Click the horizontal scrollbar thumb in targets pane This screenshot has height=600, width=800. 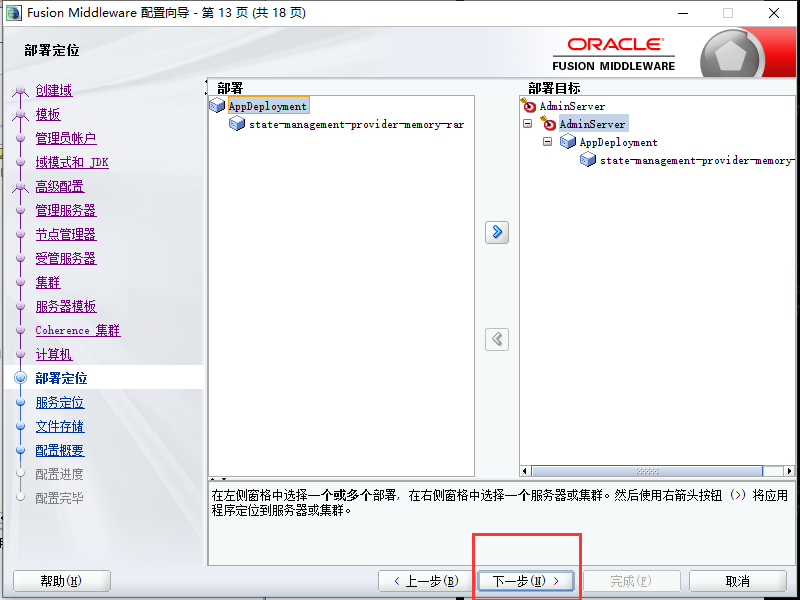point(647,471)
